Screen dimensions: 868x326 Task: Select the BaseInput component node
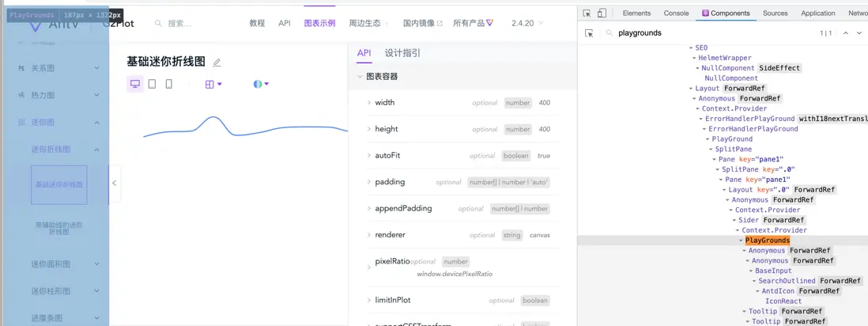(773, 271)
